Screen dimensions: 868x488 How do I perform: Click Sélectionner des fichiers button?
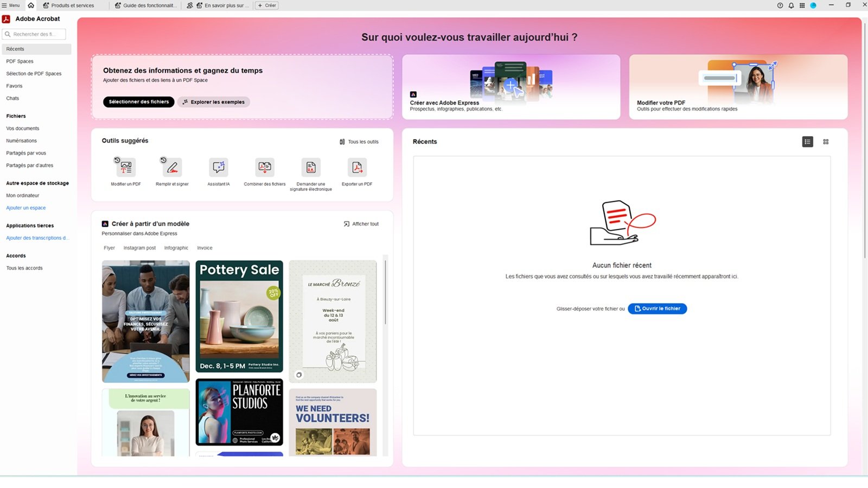click(138, 102)
